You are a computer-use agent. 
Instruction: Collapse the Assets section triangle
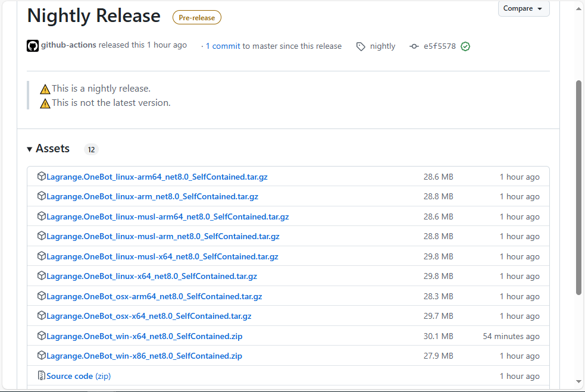pos(30,149)
